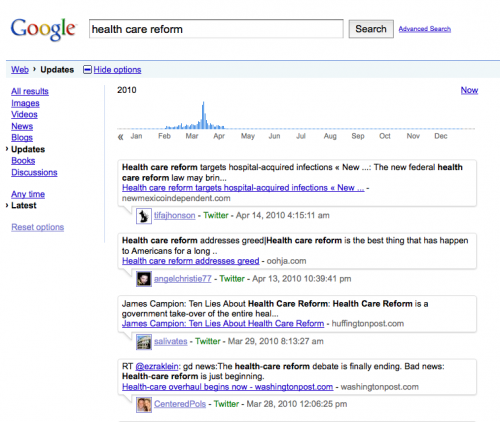The image size is (500, 422).
Task: Click angelchristie77's avatar thumbnail
Action: pos(144,279)
